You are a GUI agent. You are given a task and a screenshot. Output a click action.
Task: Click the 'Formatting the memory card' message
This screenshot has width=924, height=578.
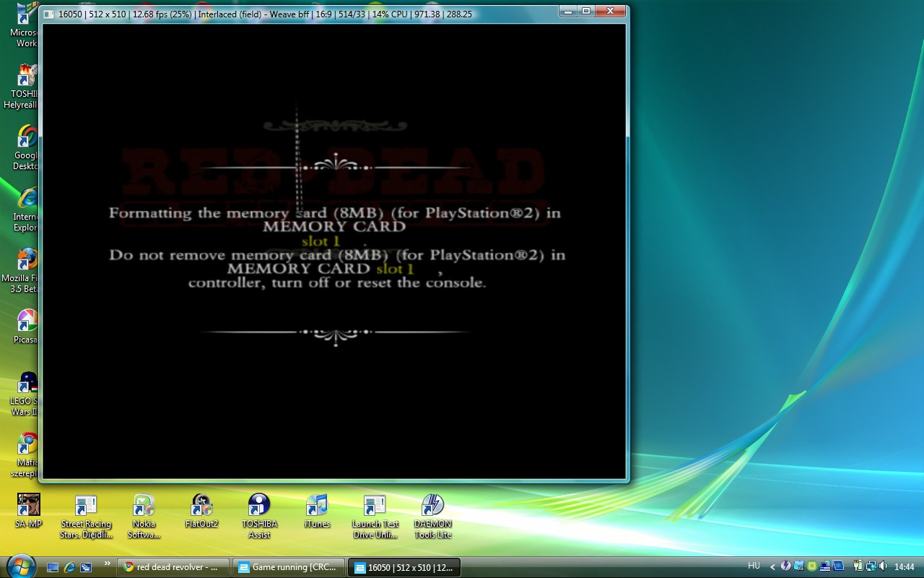coord(335,220)
